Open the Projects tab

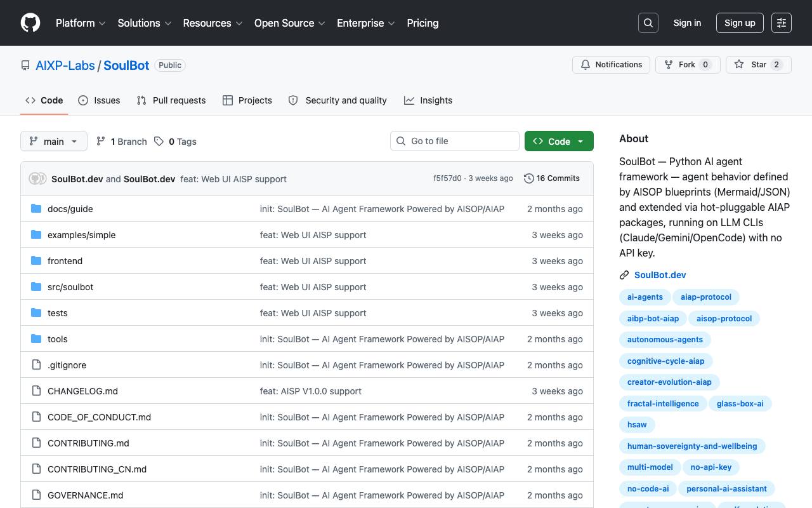[x=247, y=100]
